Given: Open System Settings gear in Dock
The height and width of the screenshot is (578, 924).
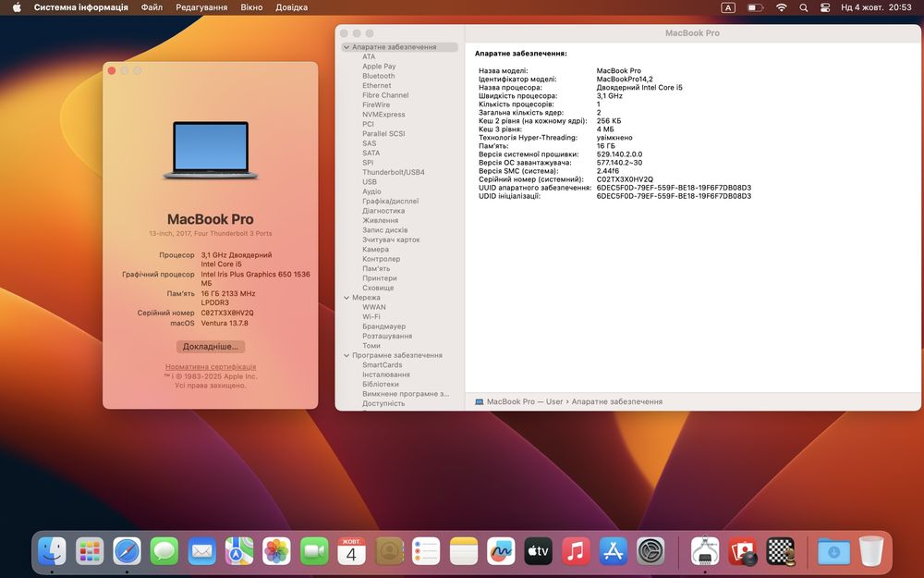Looking at the screenshot, I should pyautogui.click(x=650, y=551).
